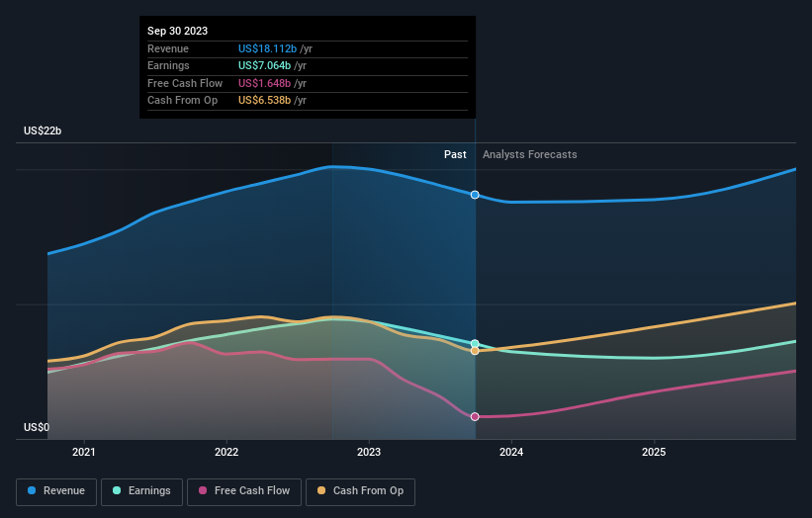Viewport: 812px width, 518px height.
Task: Click the blue dot in Revenue legend
Action: 32,490
